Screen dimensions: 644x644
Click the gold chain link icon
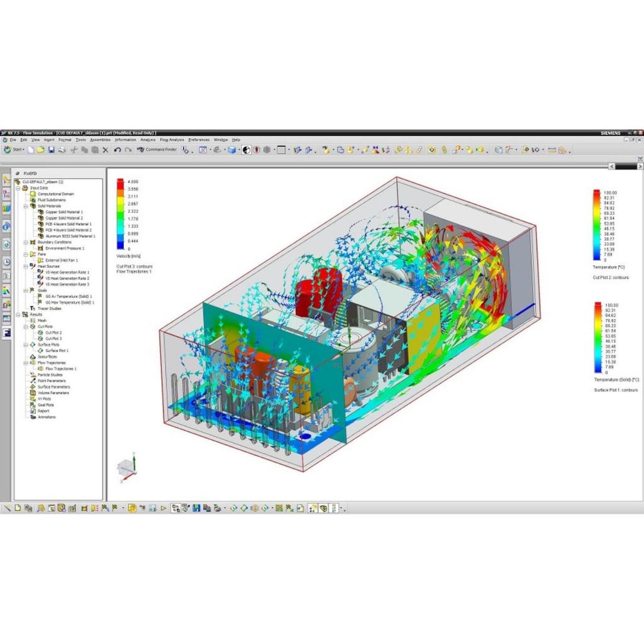click(x=444, y=150)
